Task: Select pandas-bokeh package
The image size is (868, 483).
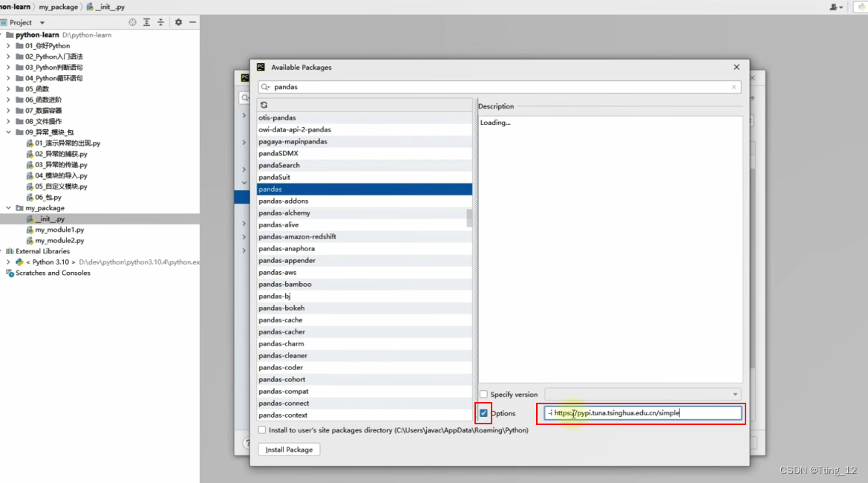Action: 365,308
